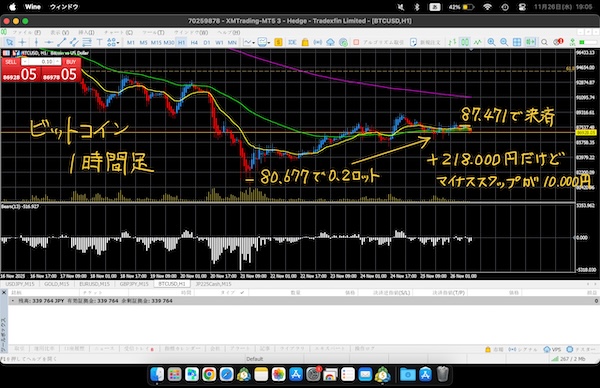Switch to bar chart display

click(452, 42)
